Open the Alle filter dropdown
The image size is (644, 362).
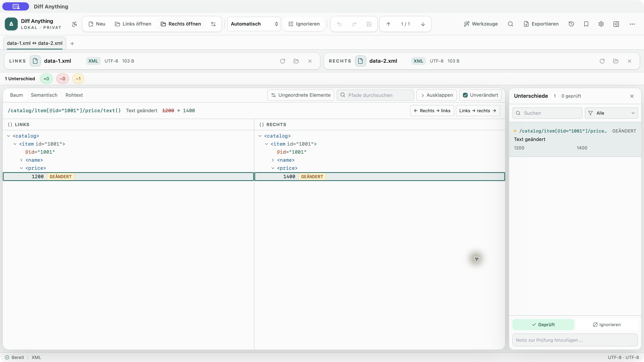611,113
